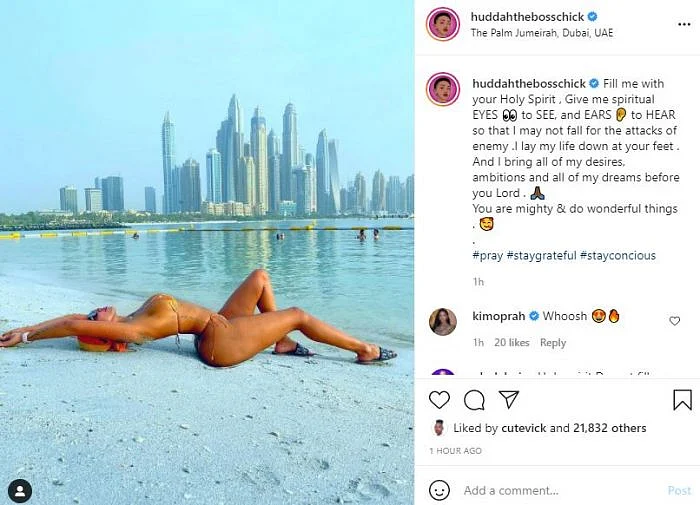Screen dimensions: 700x505
Task: Open emoji picker smiley icon
Action: pos(439,490)
